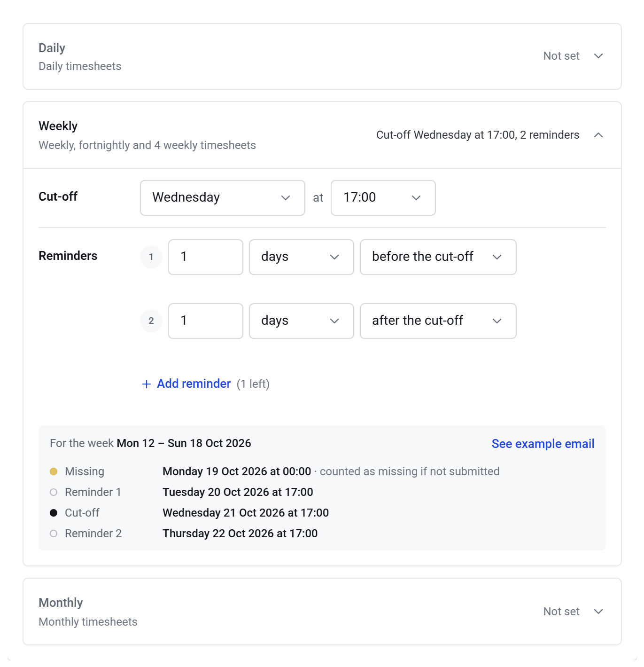The width and height of the screenshot is (644, 667).
Task: Open the See example email link
Action: tap(543, 444)
